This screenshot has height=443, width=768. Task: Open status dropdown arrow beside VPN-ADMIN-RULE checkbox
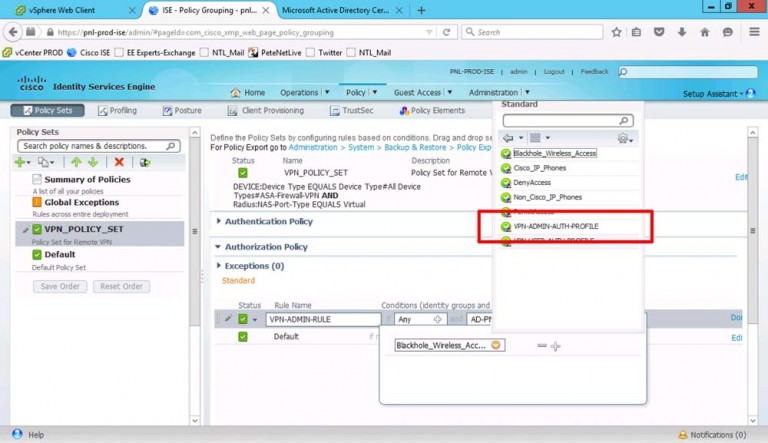pyautogui.click(x=255, y=320)
